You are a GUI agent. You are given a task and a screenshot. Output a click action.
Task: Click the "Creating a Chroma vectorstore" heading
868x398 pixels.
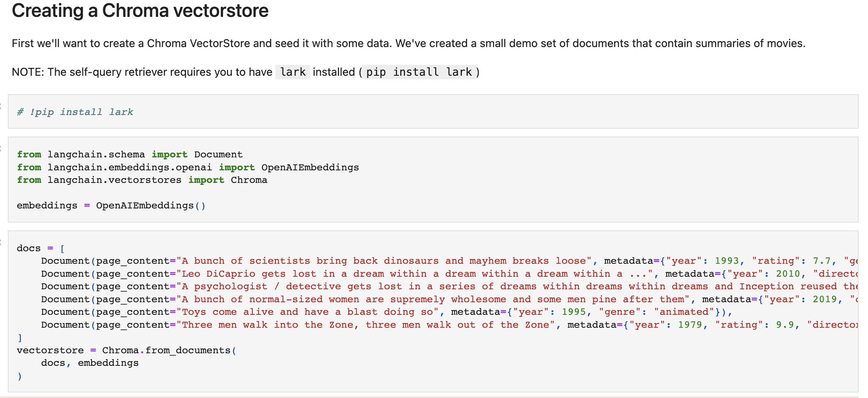point(140,10)
